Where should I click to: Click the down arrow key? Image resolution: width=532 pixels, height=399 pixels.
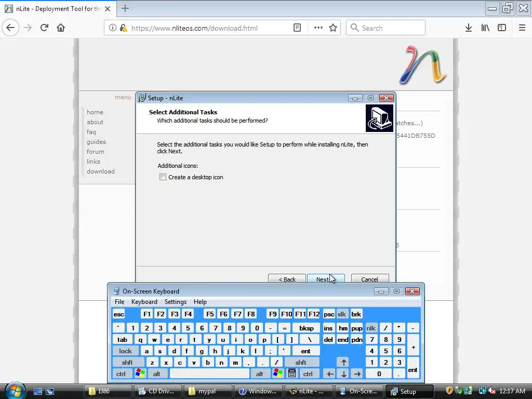click(x=344, y=374)
